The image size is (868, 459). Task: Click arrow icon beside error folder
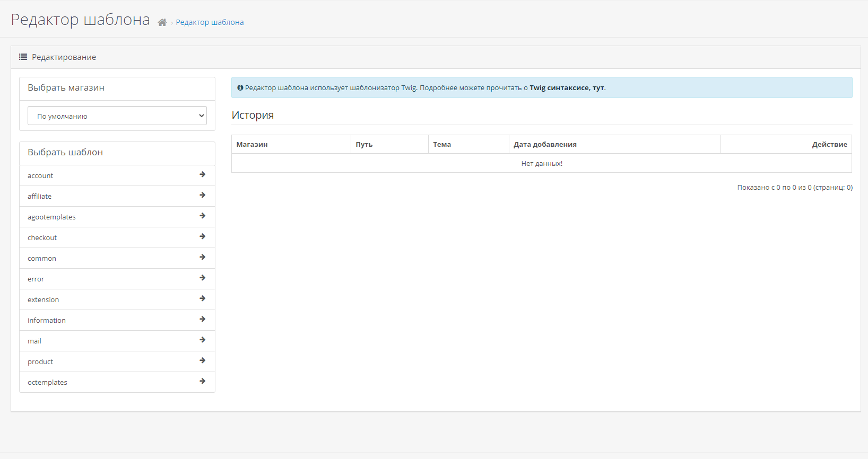pos(202,278)
